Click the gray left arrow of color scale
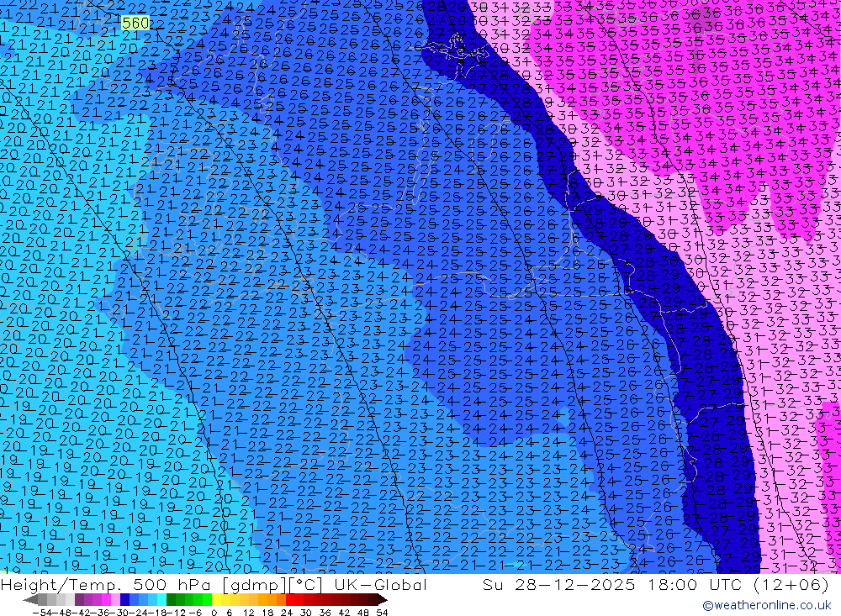Viewport: 841px width, 616px height. coord(30,600)
